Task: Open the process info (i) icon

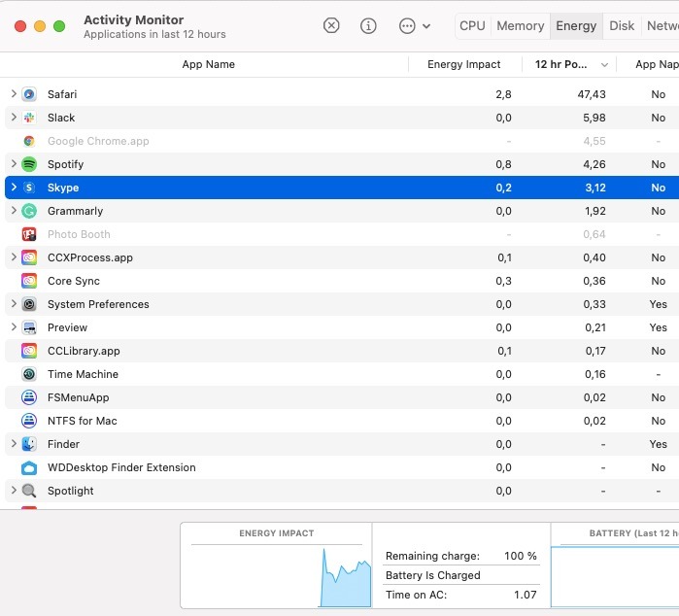Action: click(x=368, y=26)
